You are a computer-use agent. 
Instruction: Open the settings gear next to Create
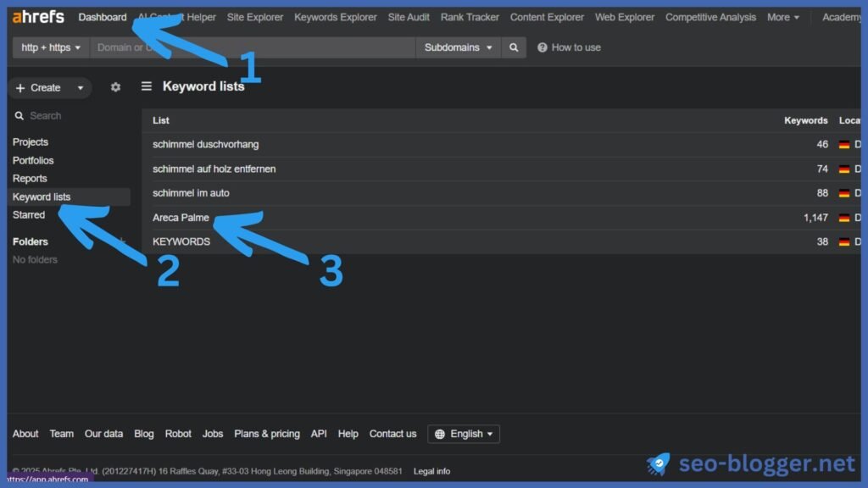coord(115,87)
